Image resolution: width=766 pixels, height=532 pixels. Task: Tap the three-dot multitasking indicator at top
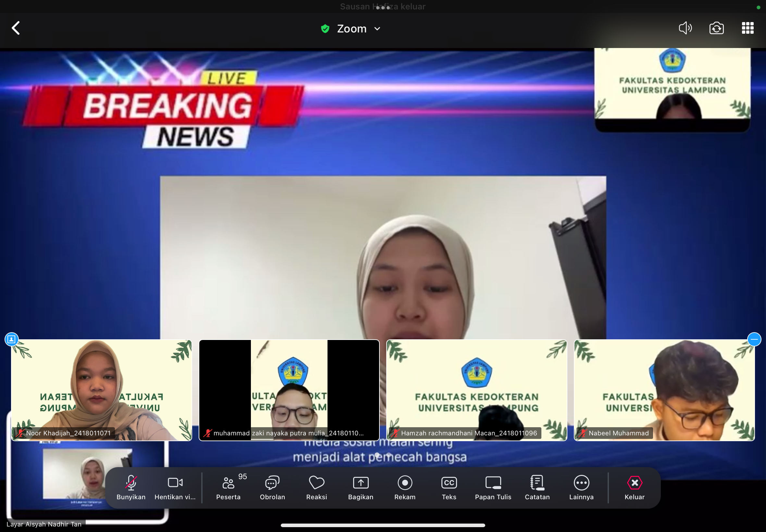point(383,7)
